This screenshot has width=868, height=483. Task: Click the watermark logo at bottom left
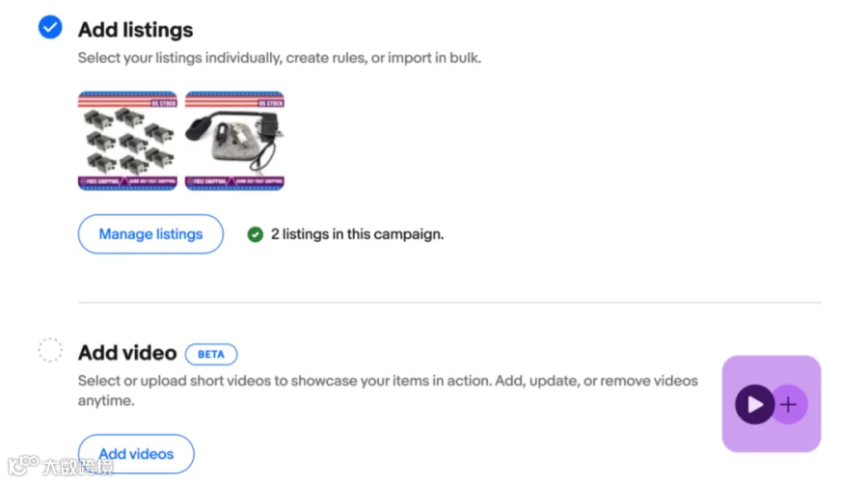[x=61, y=466]
